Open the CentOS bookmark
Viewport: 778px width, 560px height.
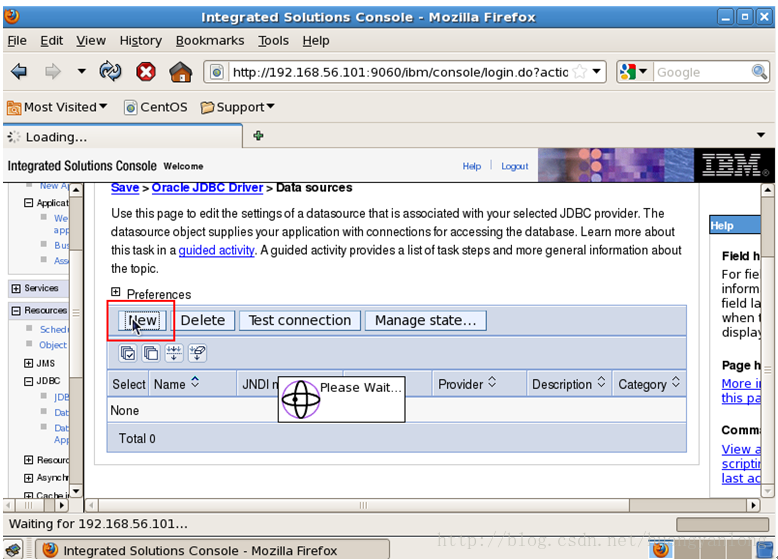(156, 107)
